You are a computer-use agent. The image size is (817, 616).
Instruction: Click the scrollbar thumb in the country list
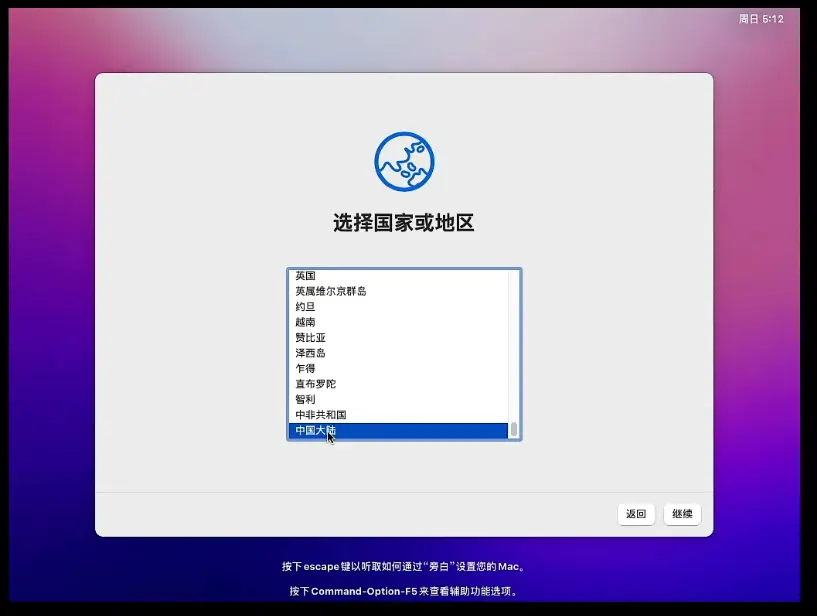click(x=514, y=430)
